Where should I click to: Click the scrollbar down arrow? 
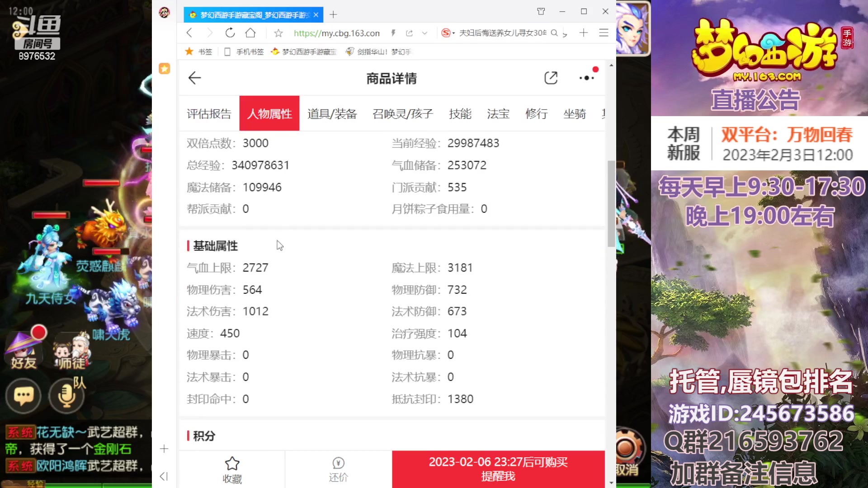[611, 483]
